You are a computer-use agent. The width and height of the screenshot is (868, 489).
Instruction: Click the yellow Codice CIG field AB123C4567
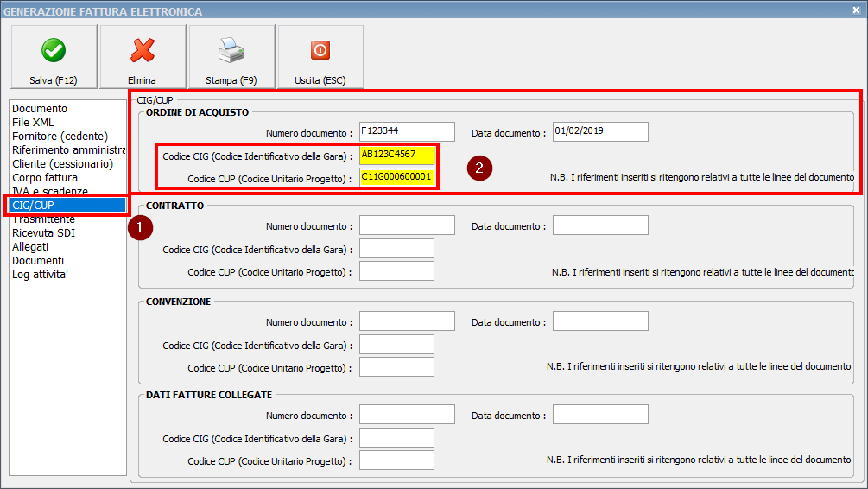pyautogui.click(x=396, y=155)
